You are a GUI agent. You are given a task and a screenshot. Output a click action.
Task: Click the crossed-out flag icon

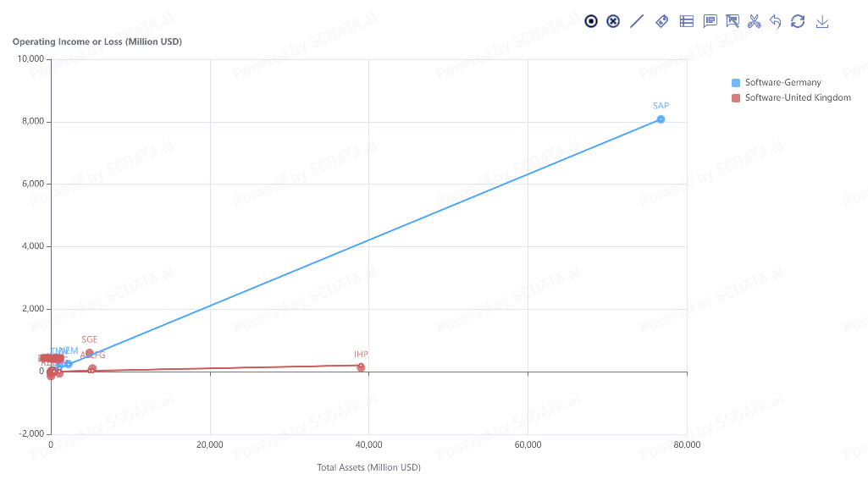click(733, 21)
